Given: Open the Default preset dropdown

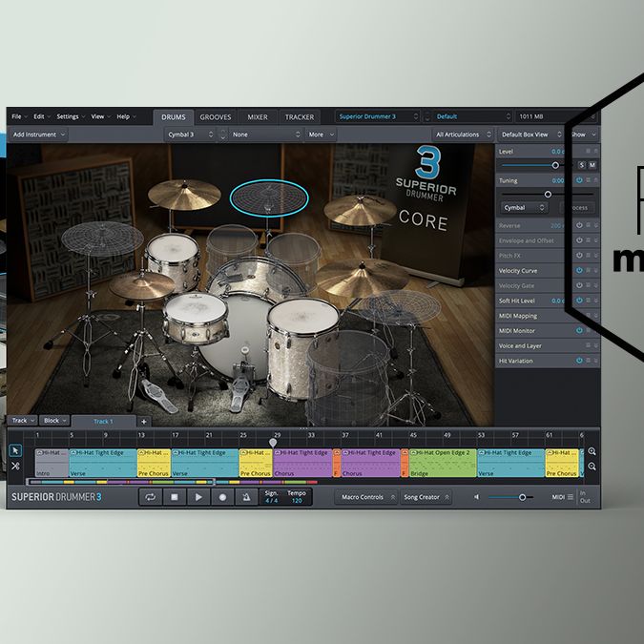Looking at the screenshot, I should (472, 116).
